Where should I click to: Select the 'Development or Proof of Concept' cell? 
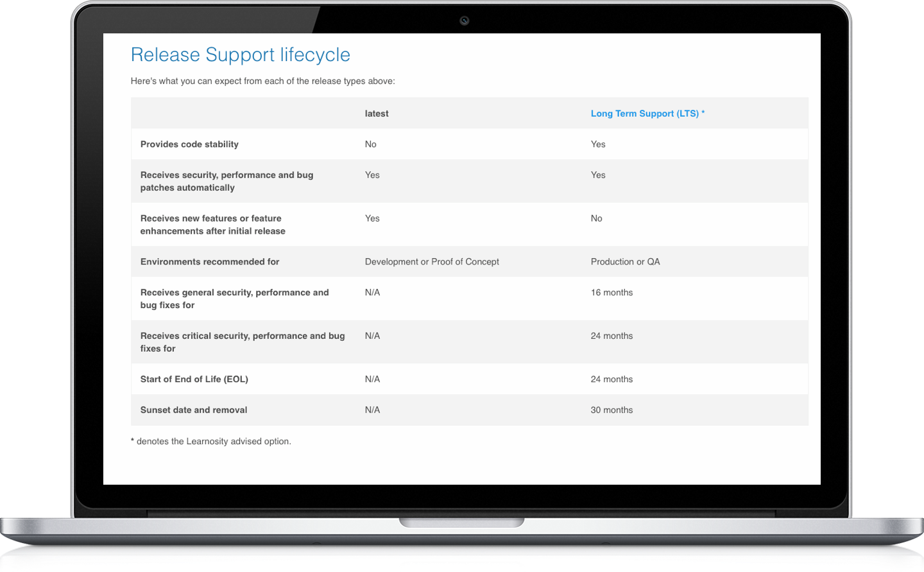coord(432,262)
